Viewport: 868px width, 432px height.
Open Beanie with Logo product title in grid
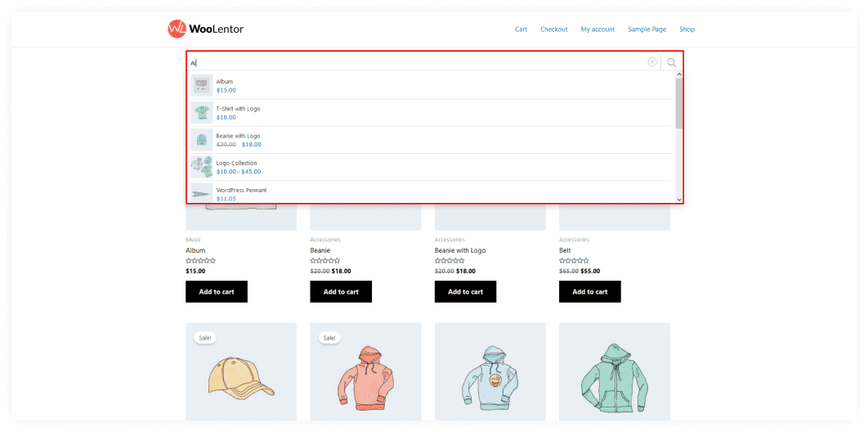pos(460,250)
